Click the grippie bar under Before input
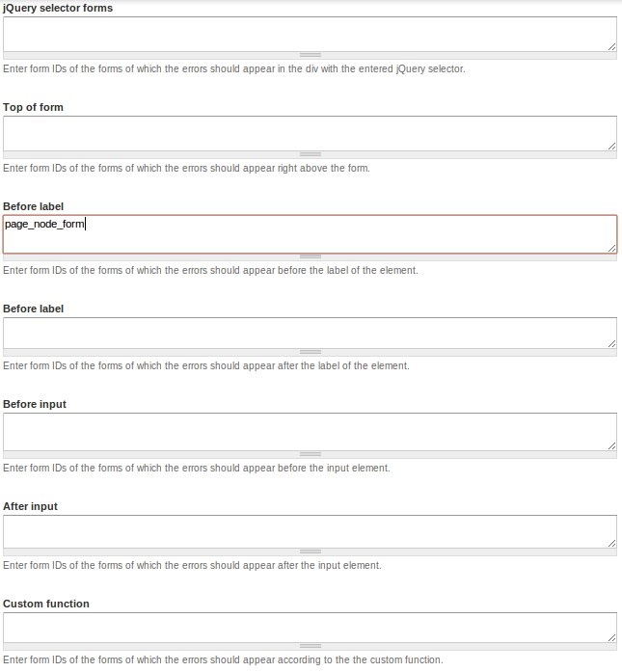 (x=310, y=453)
